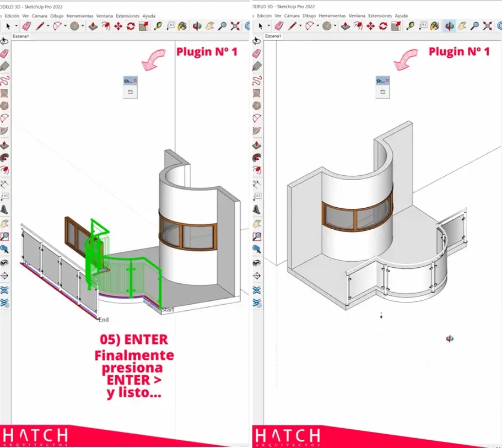Open the Extensiones menu in the left window

(x=127, y=16)
